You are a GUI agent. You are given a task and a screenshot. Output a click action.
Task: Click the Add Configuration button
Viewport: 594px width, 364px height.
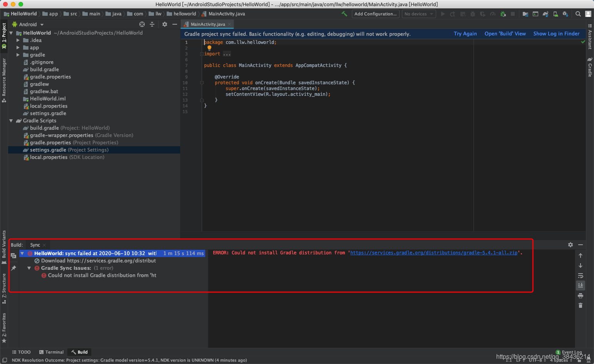point(375,14)
